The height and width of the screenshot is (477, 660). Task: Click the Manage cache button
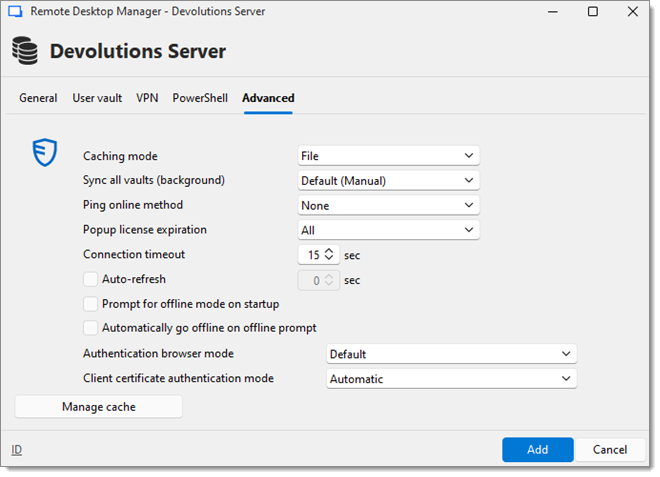(99, 407)
